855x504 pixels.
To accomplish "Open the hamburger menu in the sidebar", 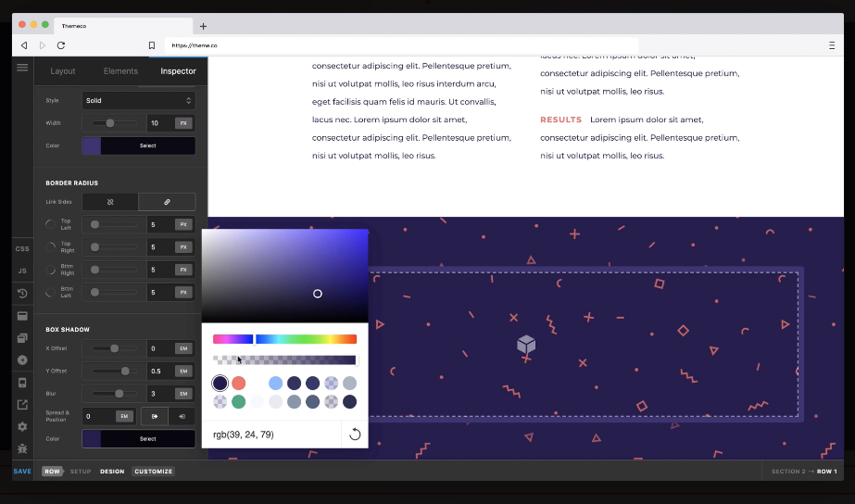I will click(22, 68).
